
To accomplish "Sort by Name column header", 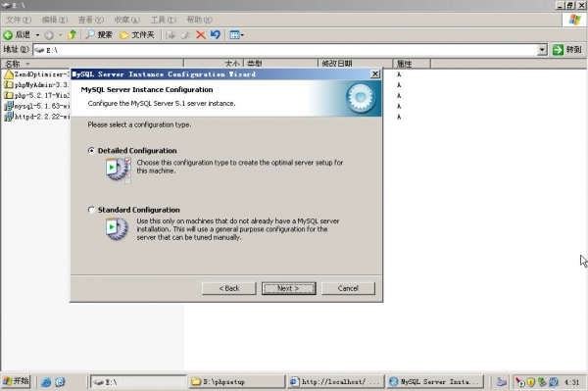I will click(x=92, y=64).
